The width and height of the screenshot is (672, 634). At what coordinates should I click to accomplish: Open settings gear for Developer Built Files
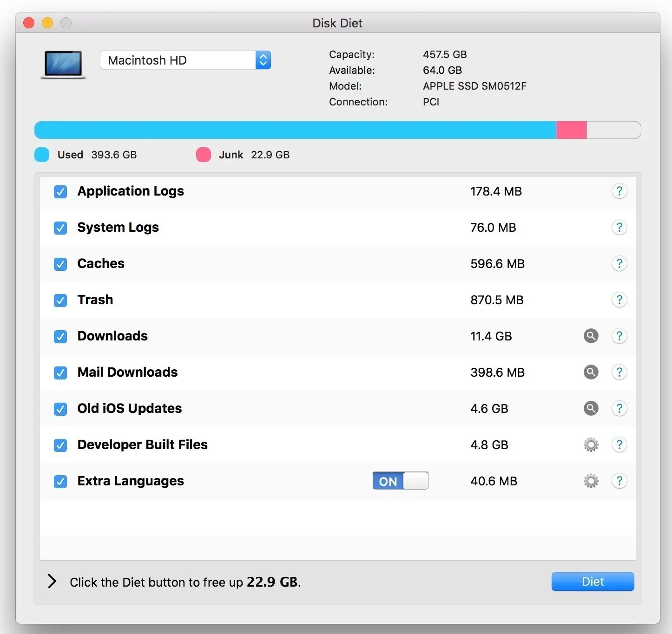tap(591, 444)
